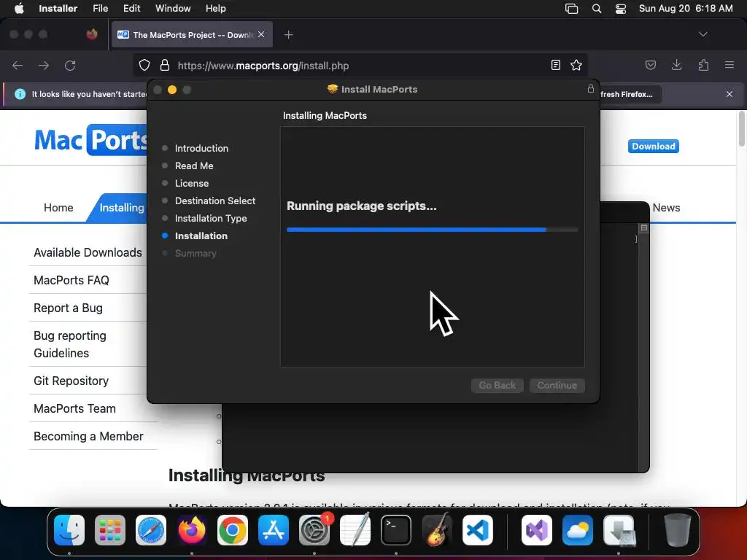747x560 pixels.
Task: Open Control Center in menu bar
Action: point(621,9)
